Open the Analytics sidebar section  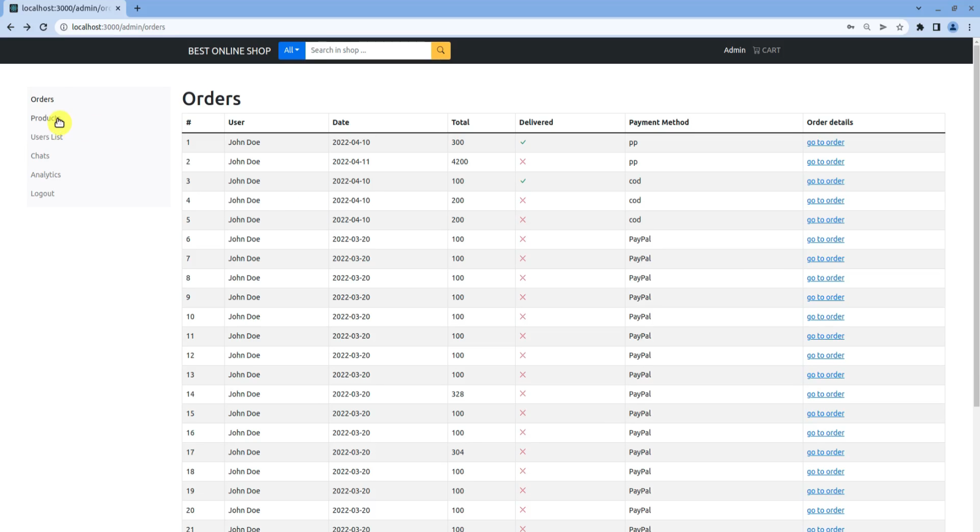pos(46,174)
